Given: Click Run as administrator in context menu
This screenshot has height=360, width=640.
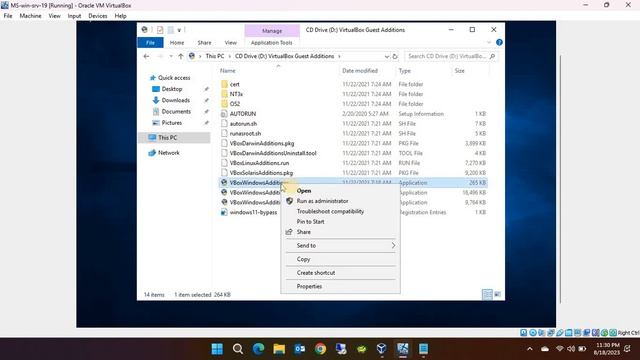Looking at the screenshot, I should point(322,201).
